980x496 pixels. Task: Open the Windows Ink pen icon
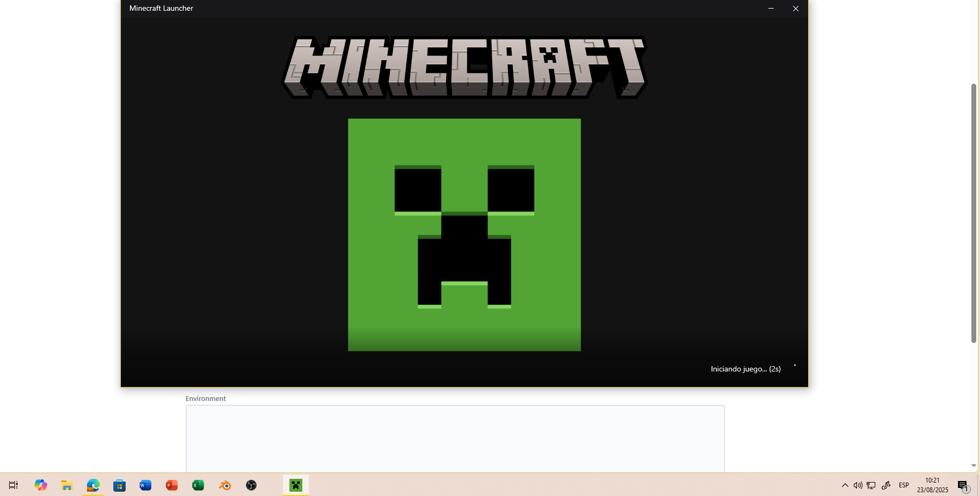coord(886,485)
